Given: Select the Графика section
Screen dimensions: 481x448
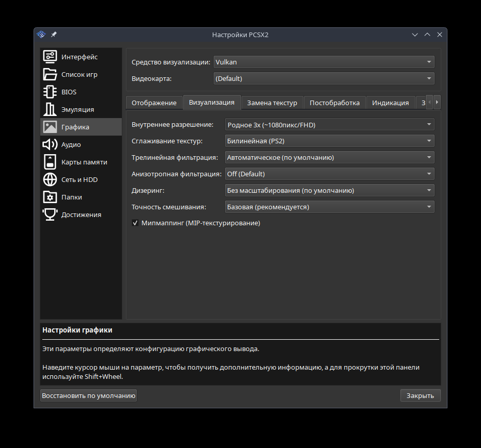Looking at the screenshot, I should [x=81, y=127].
